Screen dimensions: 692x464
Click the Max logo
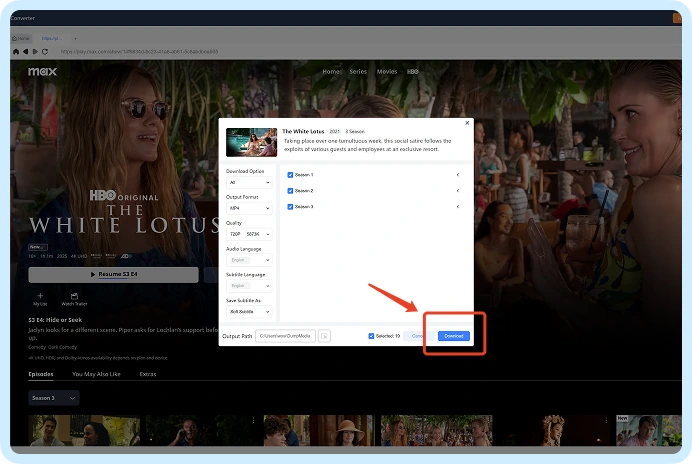click(42, 72)
